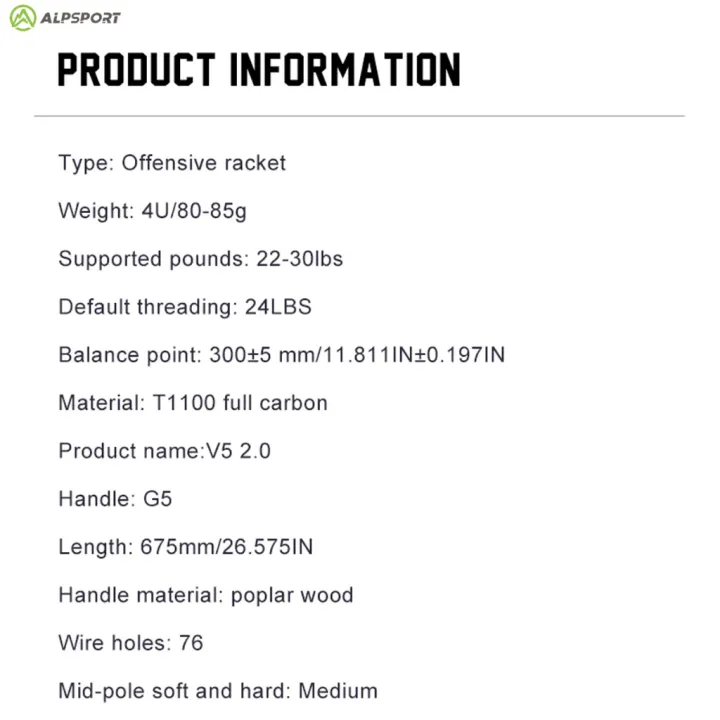Image resolution: width=720 pixels, height=720 pixels.
Task: Select the PRODUCT INFORMATION heading
Action: pos(259,70)
